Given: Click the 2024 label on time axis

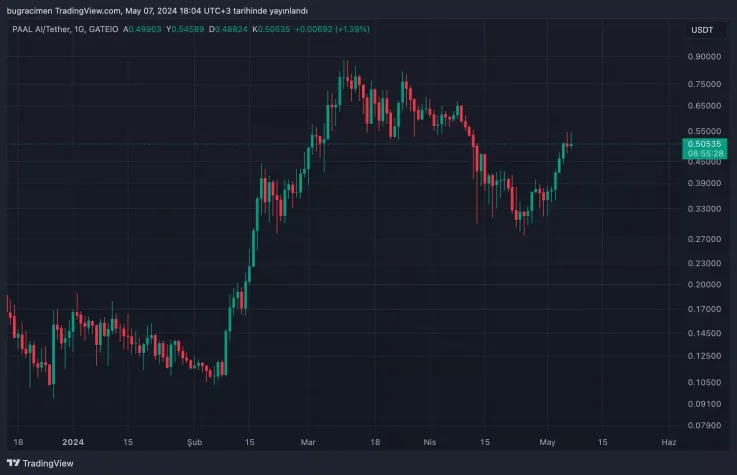Looking at the screenshot, I should coord(72,441).
